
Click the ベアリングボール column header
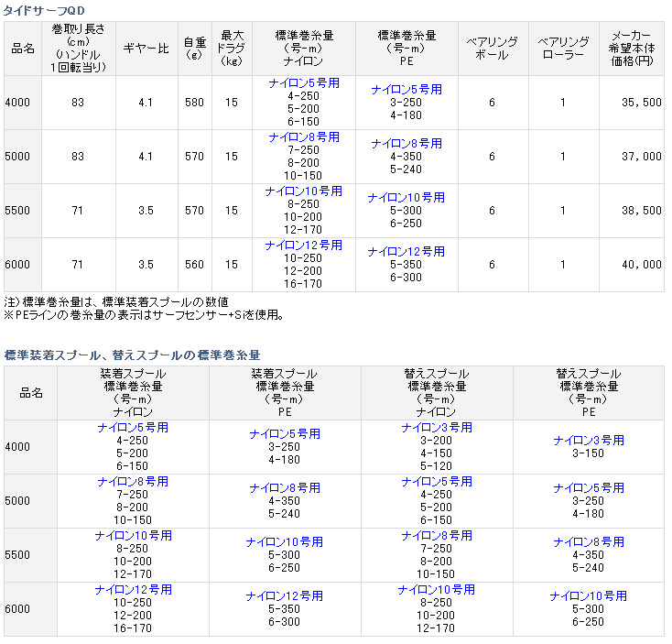[x=492, y=48]
